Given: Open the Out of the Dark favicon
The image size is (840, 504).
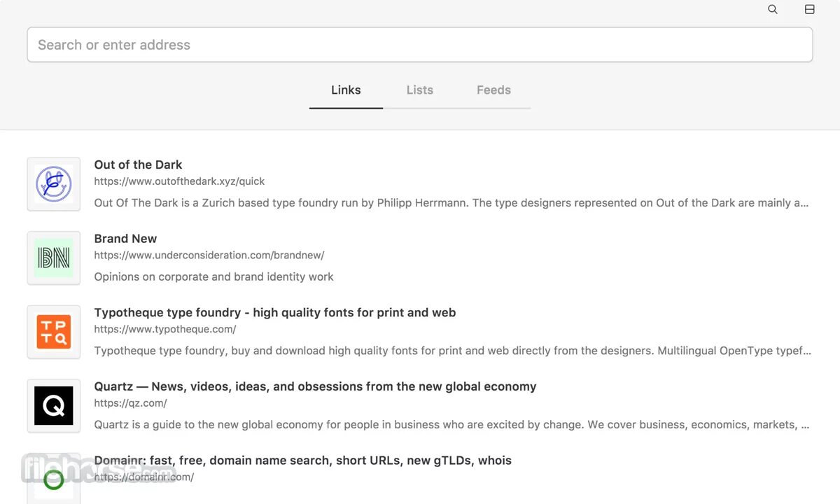Looking at the screenshot, I should [54, 184].
